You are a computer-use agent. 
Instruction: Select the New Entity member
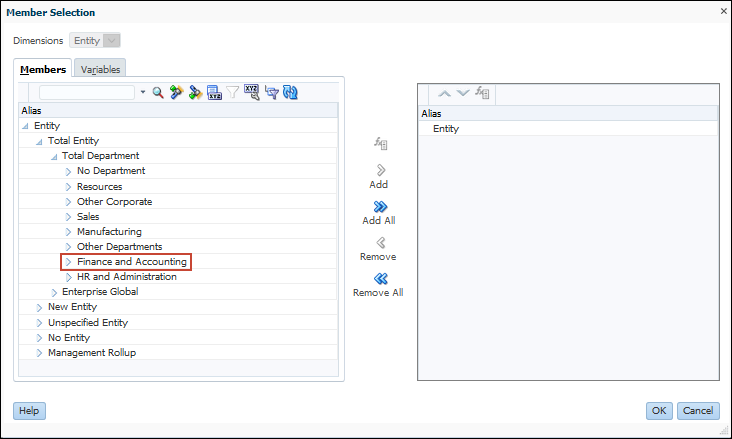[72, 307]
